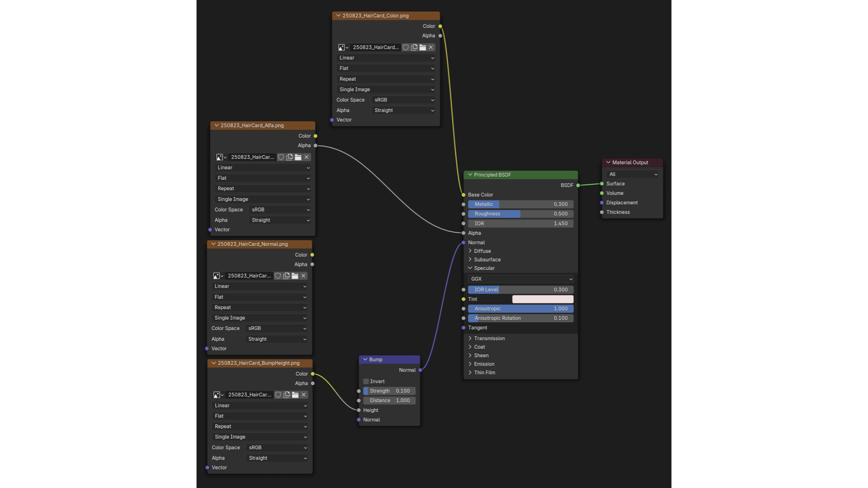The image size is (868, 488).
Task: Click the Metallic slider in Principled BSDF
Action: pos(521,204)
